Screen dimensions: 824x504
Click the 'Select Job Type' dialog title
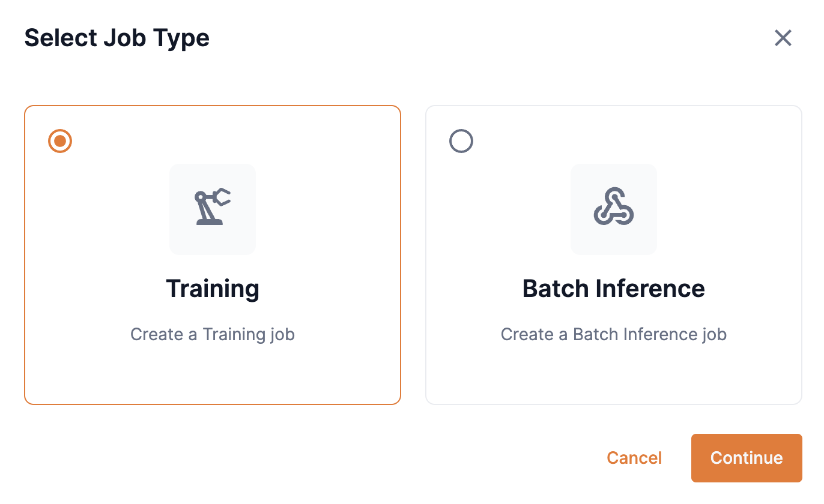pyautogui.click(x=117, y=38)
